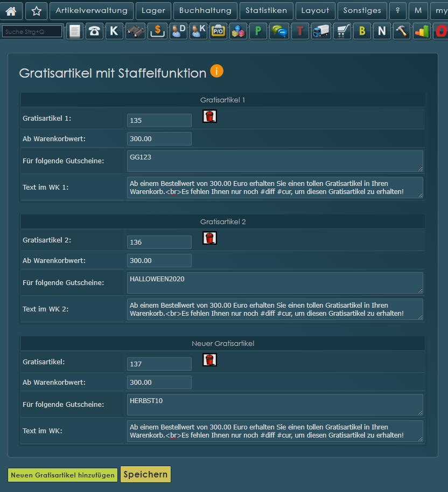Delete Gratisartikel 1 with trash icon

pyautogui.click(x=209, y=116)
